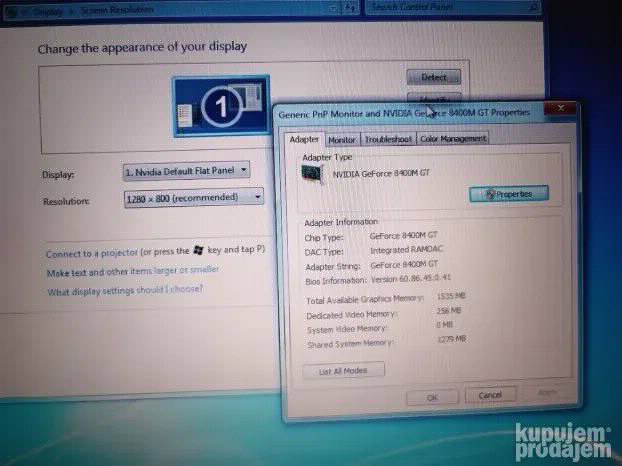Select Dedicated Video Memory value
The image size is (622, 466).
(449, 311)
